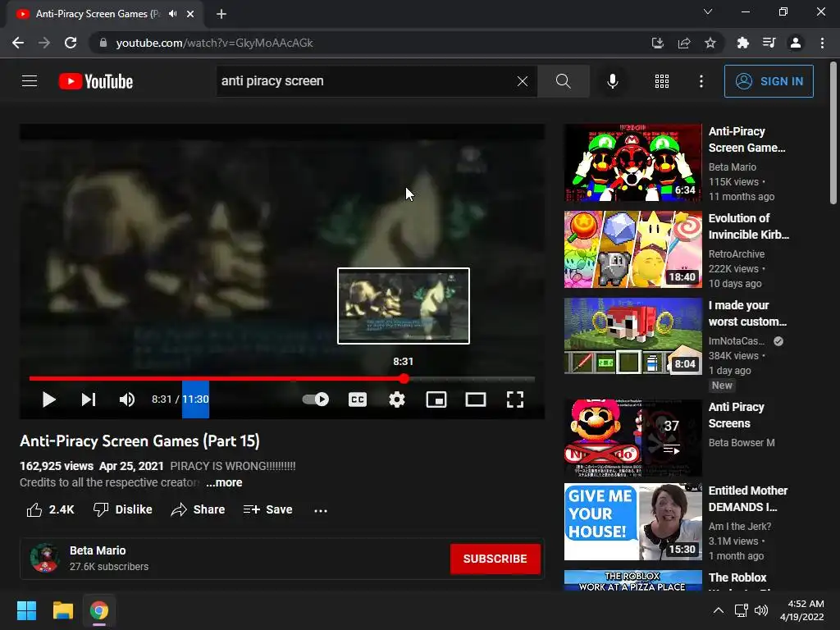Expand the description with ...more
840x630 pixels.
click(224, 482)
